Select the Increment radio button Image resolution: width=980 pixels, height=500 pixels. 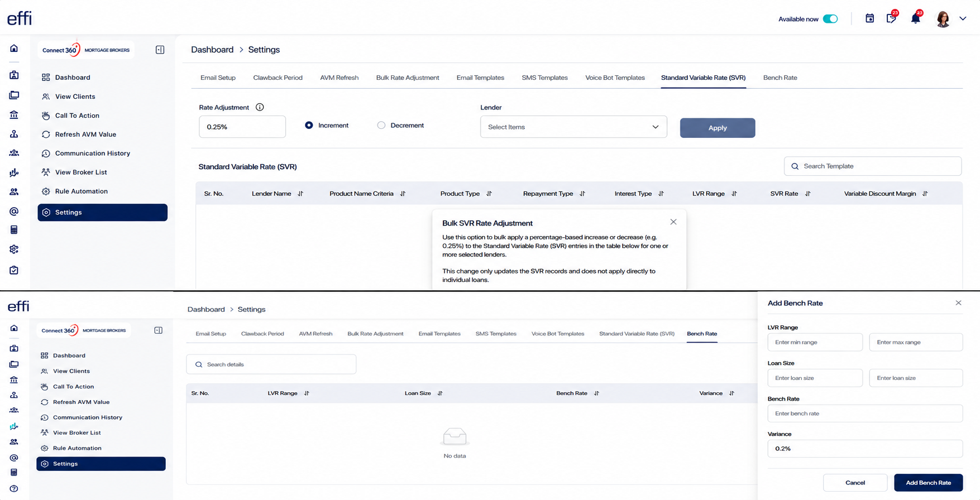tap(309, 126)
